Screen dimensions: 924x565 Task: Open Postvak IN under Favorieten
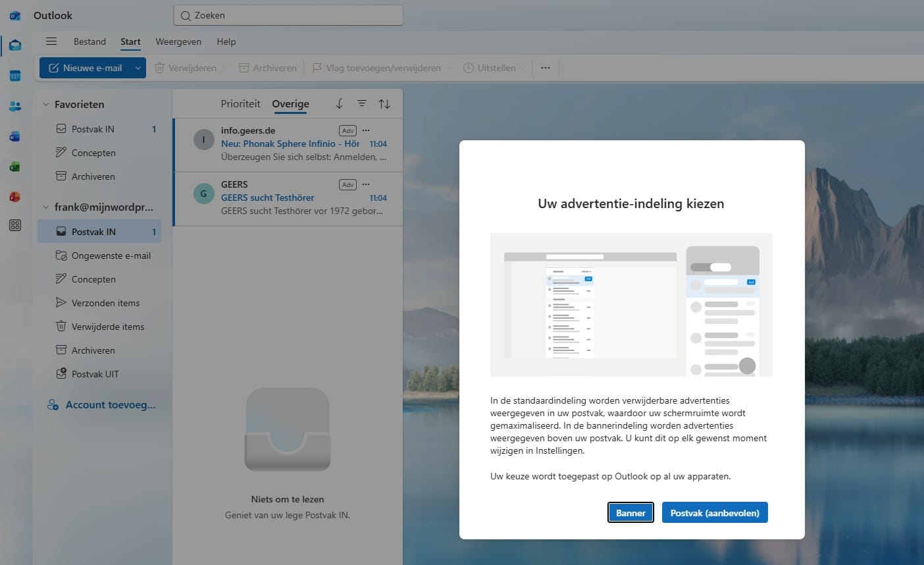coord(99,129)
